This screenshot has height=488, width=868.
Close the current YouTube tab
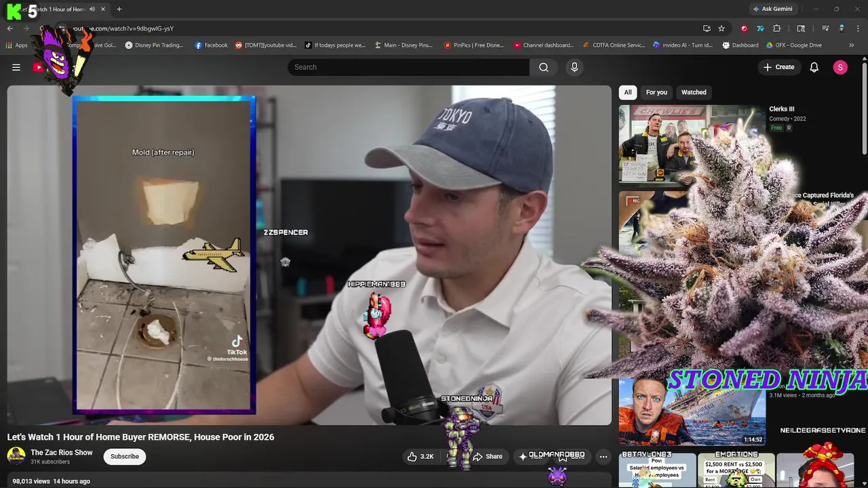point(103,9)
